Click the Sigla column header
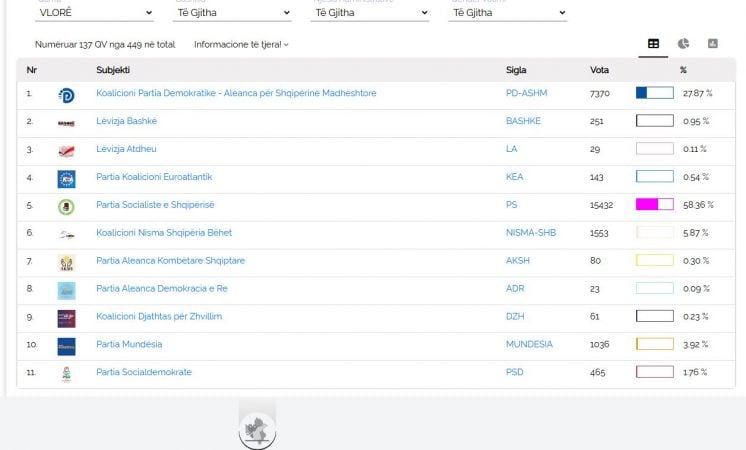This screenshot has height=450, width=746. (x=516, y=70)
